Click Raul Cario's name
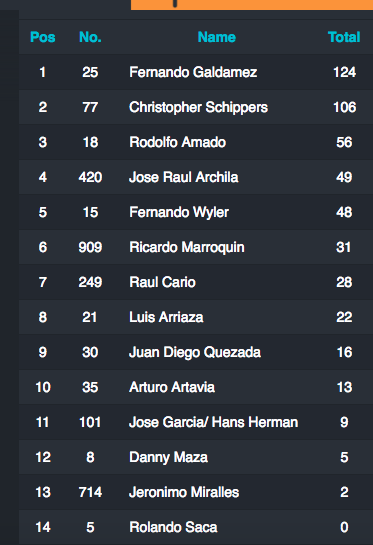Image resolution: width=373 pixels, height=545 pixels. coord(162,282)
